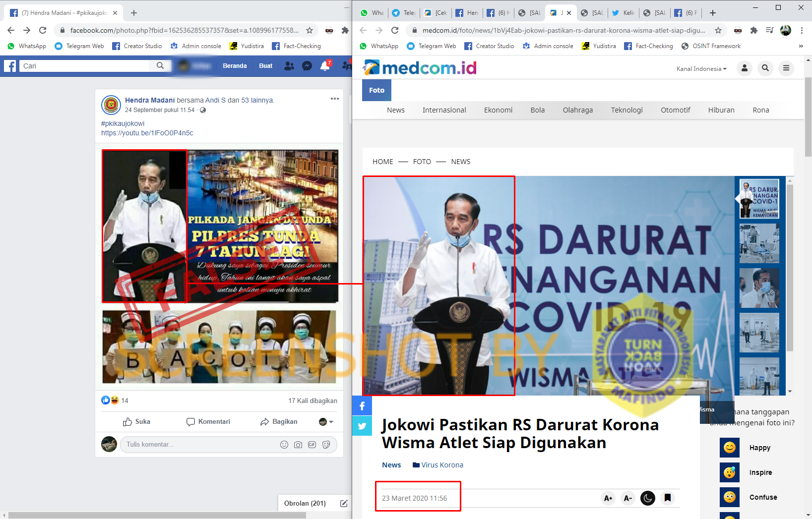Open Kanal Indonesia dropdown

pos(701,69)
